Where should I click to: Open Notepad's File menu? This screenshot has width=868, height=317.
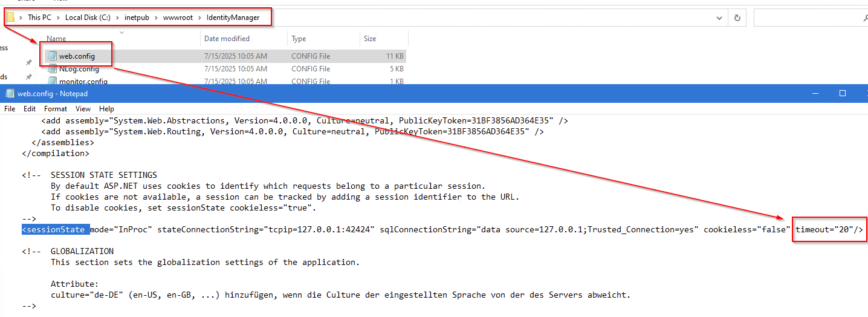[x=10, y=109]
